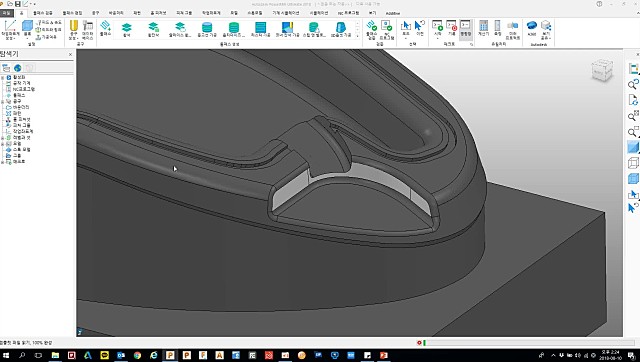Open the File tab
The width and height of the screenshot is (640, 362).
pyautogui.click(x=6, y=13)
